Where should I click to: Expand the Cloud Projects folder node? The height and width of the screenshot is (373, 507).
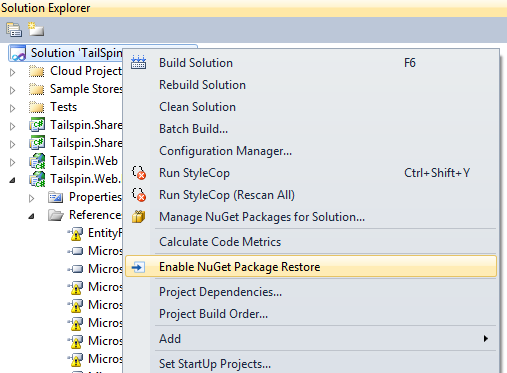tap(12, 72)
